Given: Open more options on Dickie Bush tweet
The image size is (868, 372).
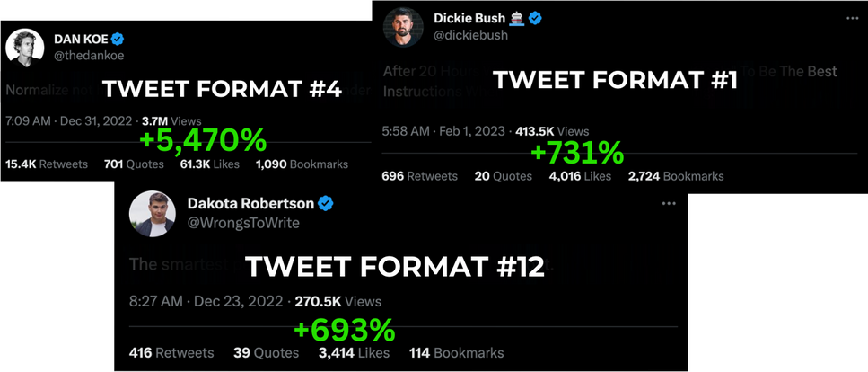Looking at the screenshot, I should [x=852, y=18].
